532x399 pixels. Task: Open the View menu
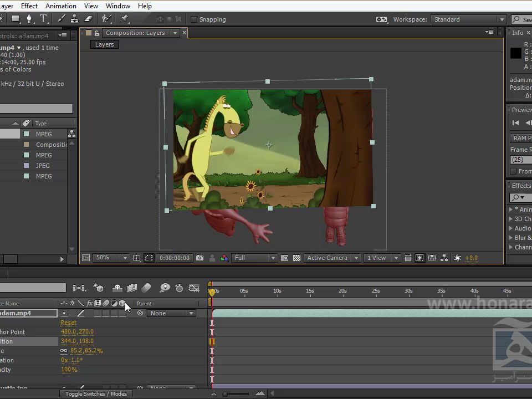(x=91, y=6)
